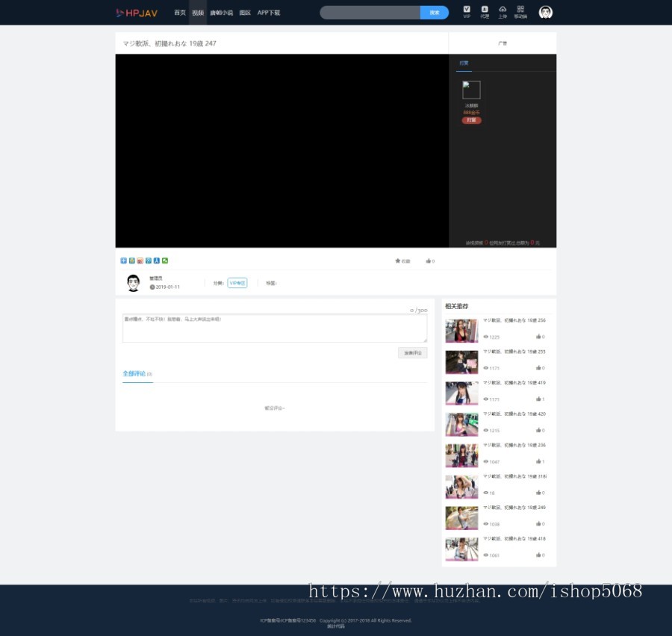Viewport: 672px width, 636px height.
Task: Click like icon on the 419 recommendation
Action: [x=538, y=399]
